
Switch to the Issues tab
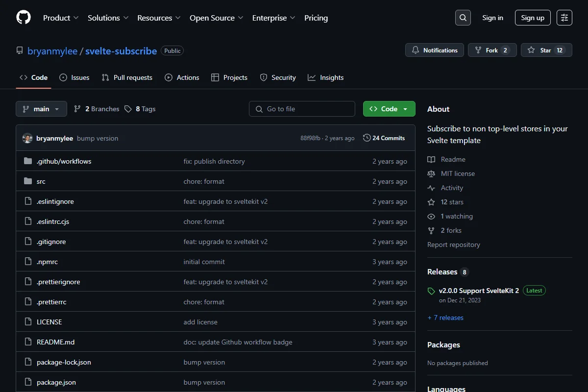(x=74, y=77)
